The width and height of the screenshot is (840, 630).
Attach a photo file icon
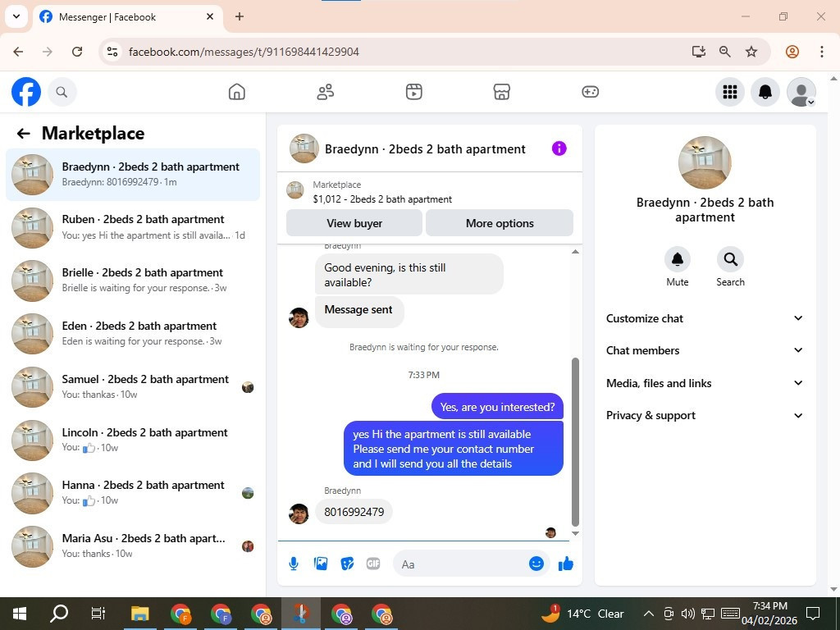click(321, 564)
